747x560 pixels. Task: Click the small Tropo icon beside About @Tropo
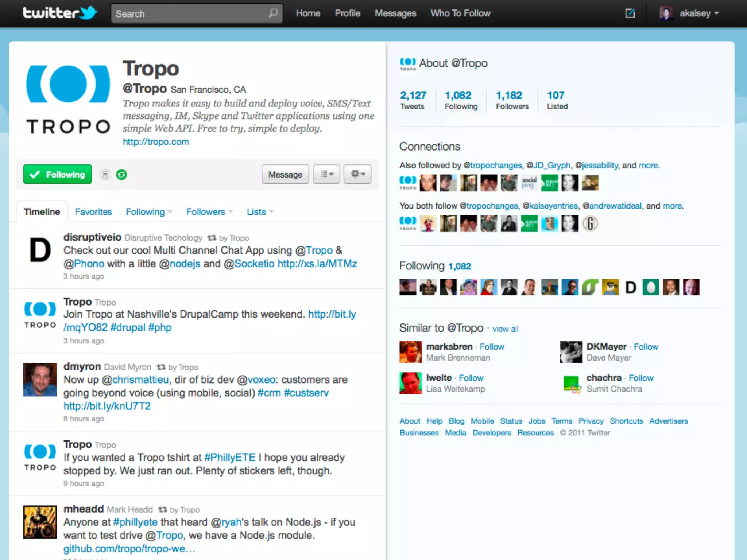tap(407, 64)
